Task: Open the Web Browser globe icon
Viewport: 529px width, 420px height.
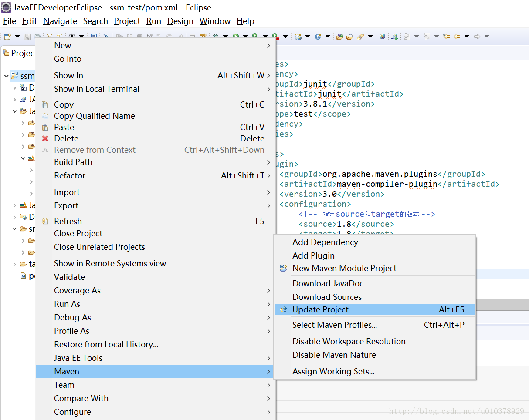Action: coord(382,37)
